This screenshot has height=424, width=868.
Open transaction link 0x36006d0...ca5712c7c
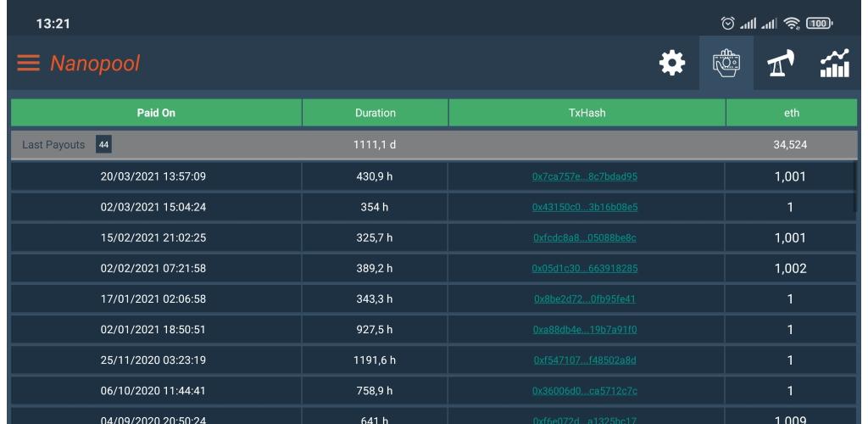585,391
